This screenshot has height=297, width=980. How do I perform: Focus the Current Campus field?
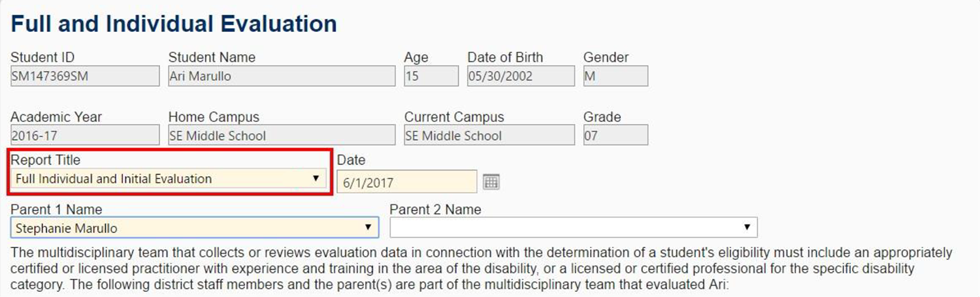click(489, 136)
